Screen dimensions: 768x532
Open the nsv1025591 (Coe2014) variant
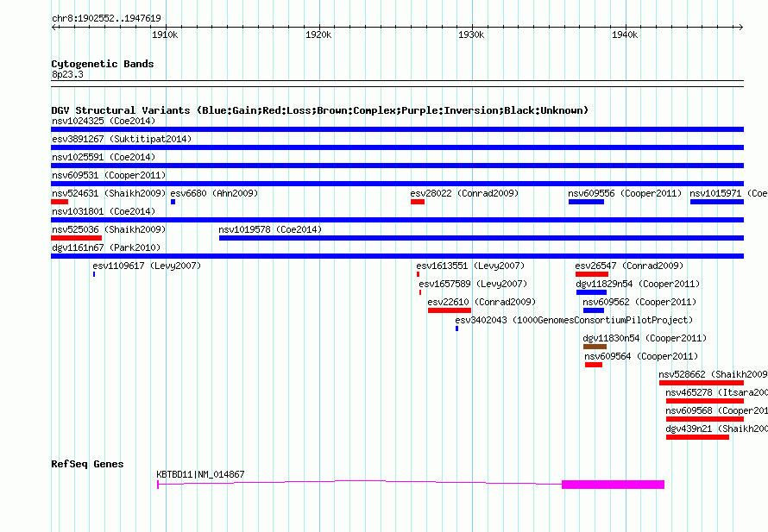point(104,157)
